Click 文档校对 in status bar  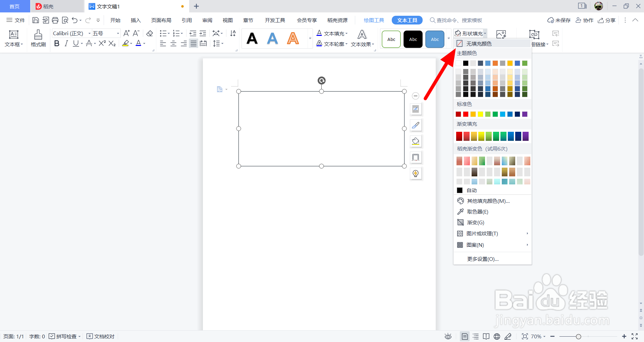pos(101,336)
